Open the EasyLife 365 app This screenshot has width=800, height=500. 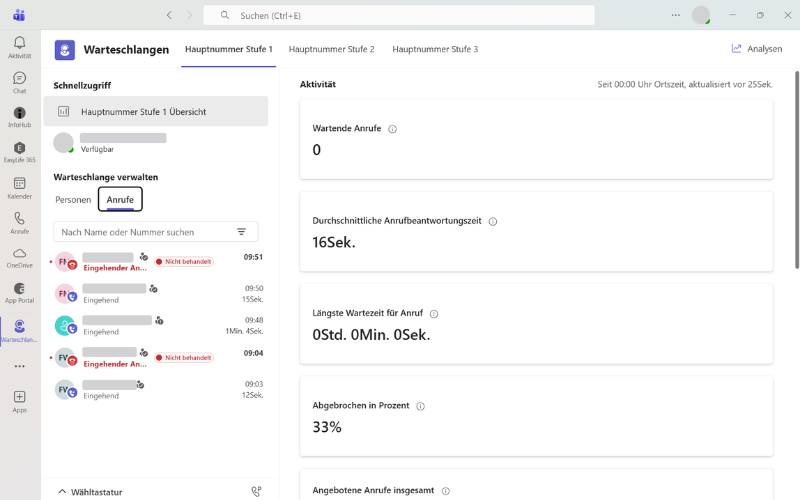19,153
